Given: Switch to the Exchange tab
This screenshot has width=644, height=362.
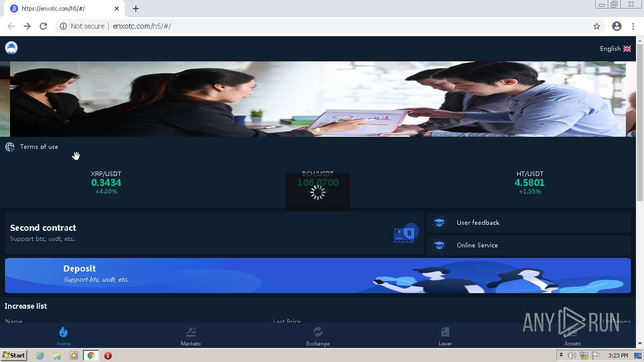Looking at the screenshot, I should coord(318,336).
